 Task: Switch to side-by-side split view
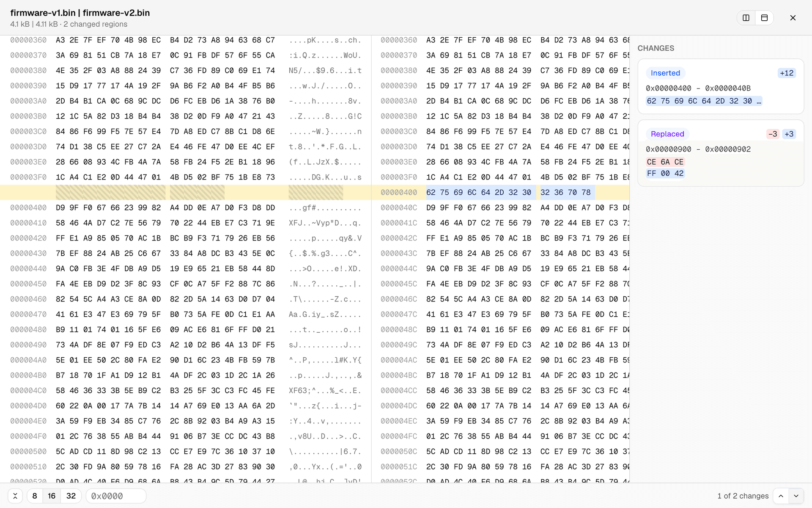click(x=746, y=18)
